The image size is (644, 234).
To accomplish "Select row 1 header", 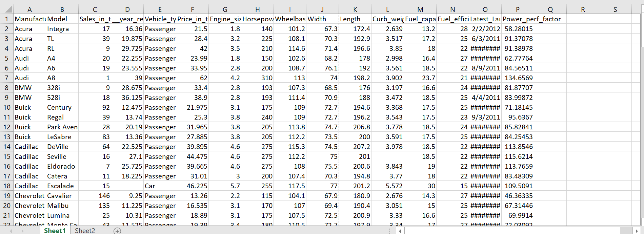I will [x=7, y=19].
